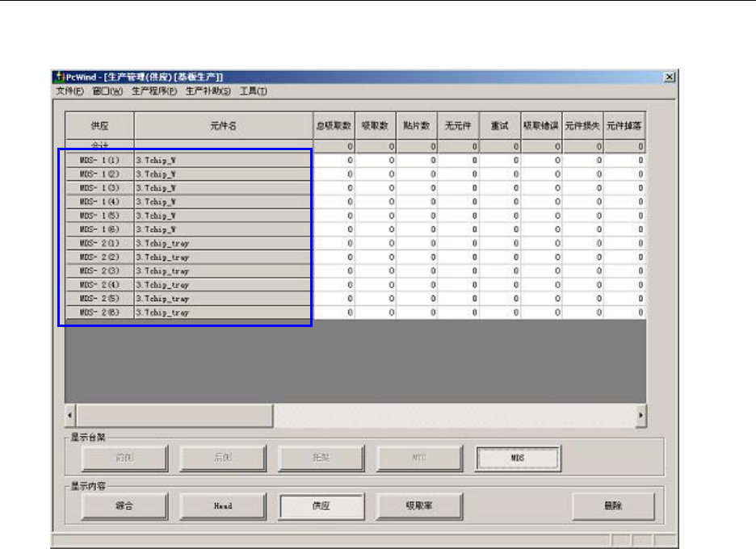Click the 吸取数 column header
This screenshot has width=756, height=549.
point(375,126)
